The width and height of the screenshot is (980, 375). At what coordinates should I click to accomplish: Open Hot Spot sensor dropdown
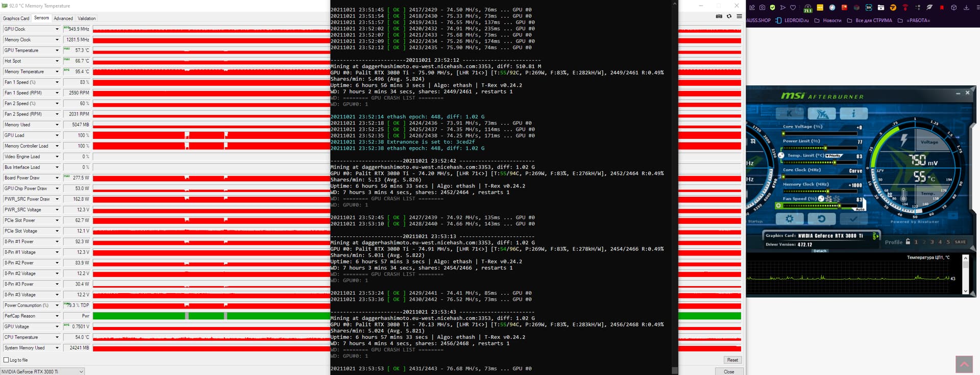coord(57,61)
